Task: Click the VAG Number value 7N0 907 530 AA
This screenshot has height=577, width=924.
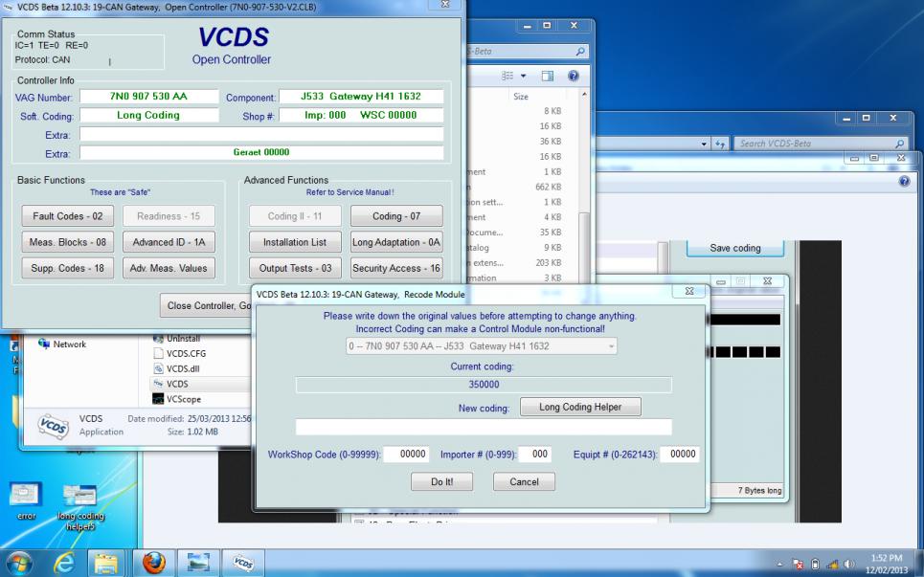Action: point(149,96)
